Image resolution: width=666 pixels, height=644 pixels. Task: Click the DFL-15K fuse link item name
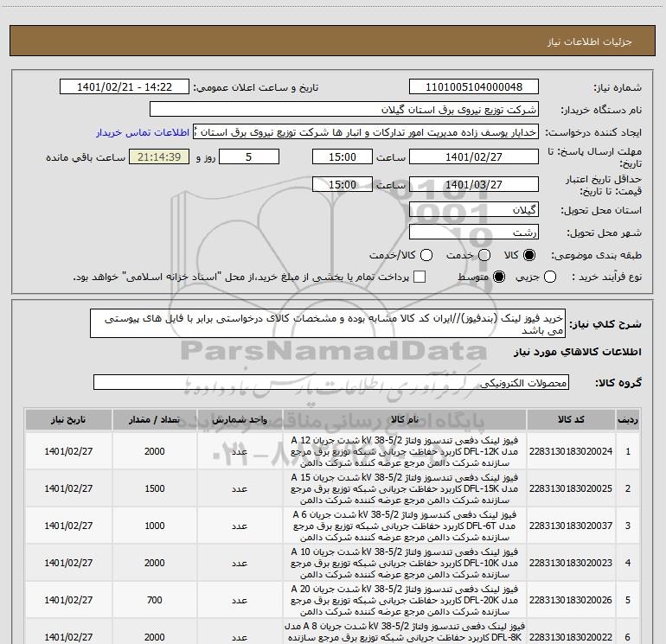[x=405, y=488]
